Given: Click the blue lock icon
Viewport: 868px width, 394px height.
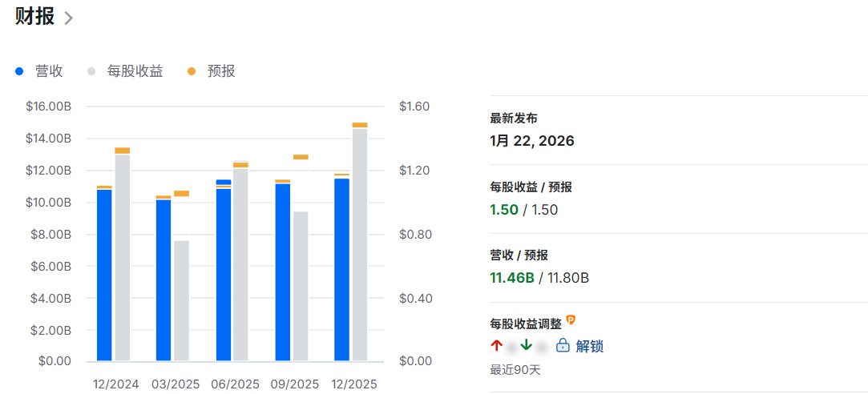Looking at the screenshot, I should pos(563,346).
